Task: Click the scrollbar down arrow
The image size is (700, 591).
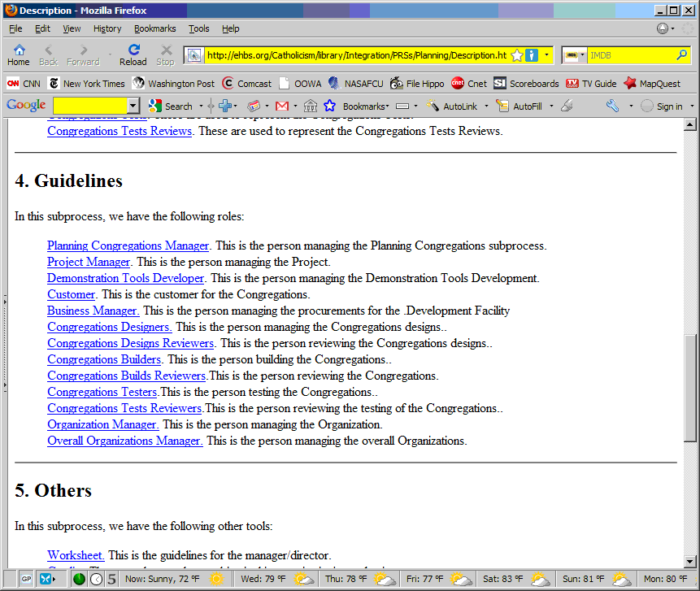Action: coord(690,562)
